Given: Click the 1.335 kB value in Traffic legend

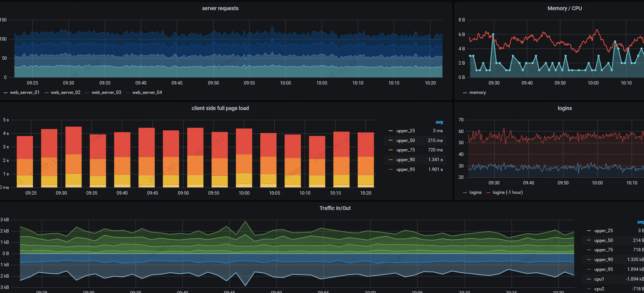Looking at the screenshot, I should click(635, 260).
